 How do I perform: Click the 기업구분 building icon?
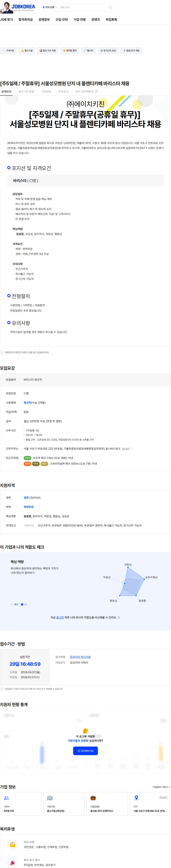pyautogui.click(x=50, y=798)
